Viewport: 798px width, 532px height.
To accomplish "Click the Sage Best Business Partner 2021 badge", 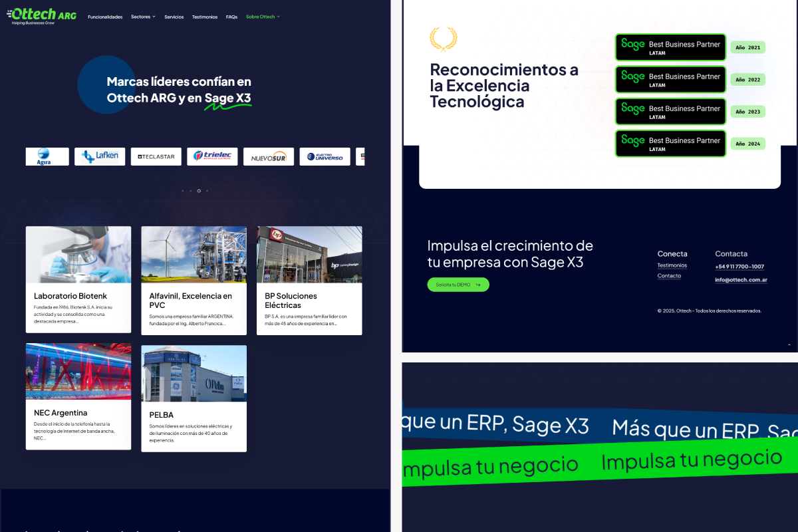I will (670, 47).
